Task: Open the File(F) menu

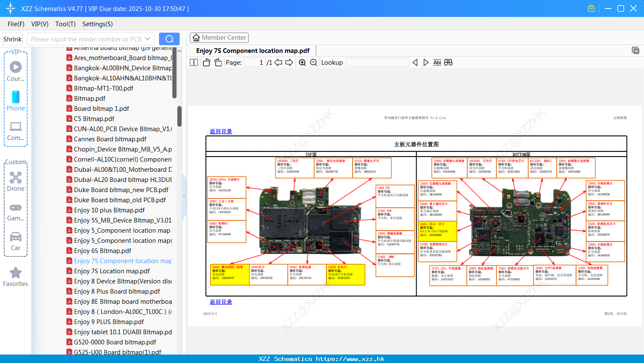Action: (x=16, y=24)
